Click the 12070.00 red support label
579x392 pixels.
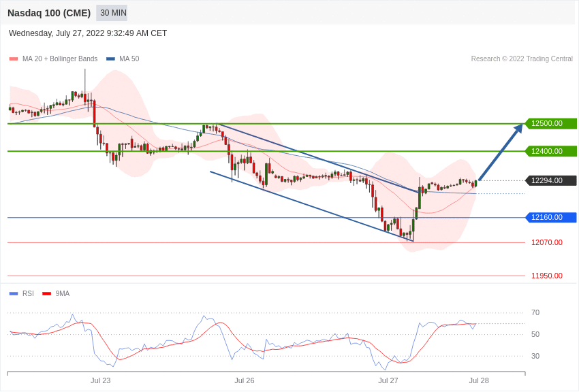coord(547,243)
